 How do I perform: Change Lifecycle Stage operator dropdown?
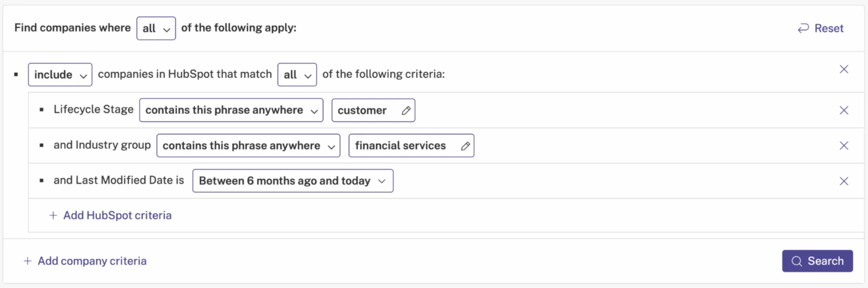(x=231, y=110)
